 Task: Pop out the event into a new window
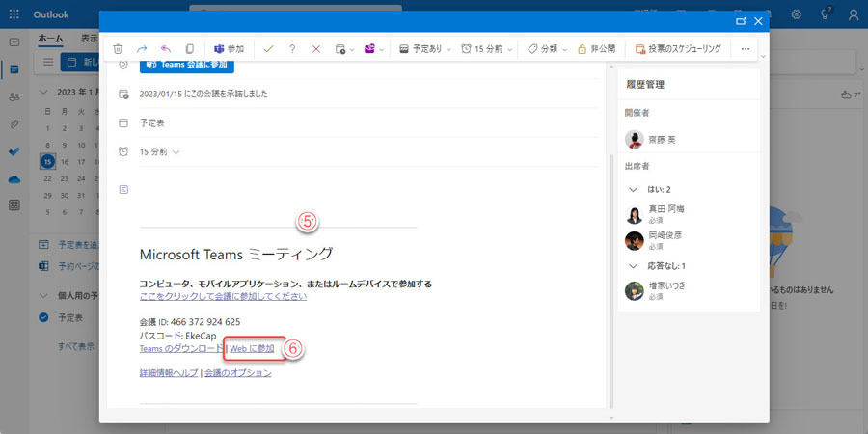click(741, 21)
